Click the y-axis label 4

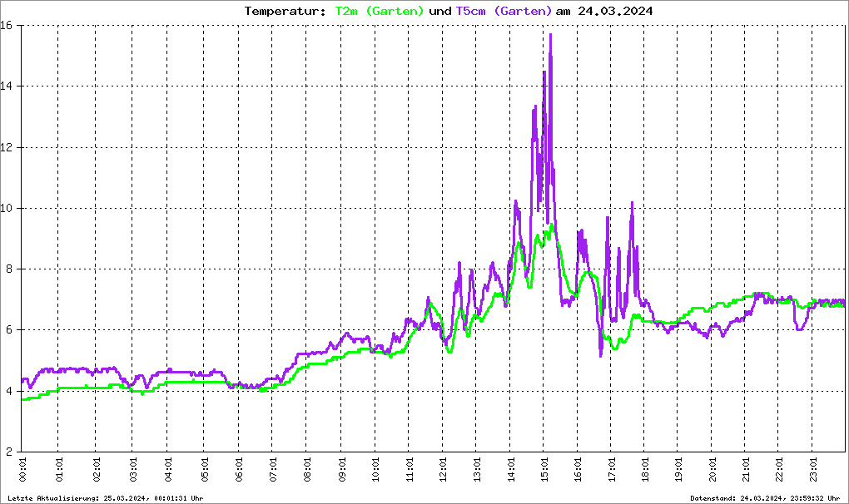pos(9,391)
